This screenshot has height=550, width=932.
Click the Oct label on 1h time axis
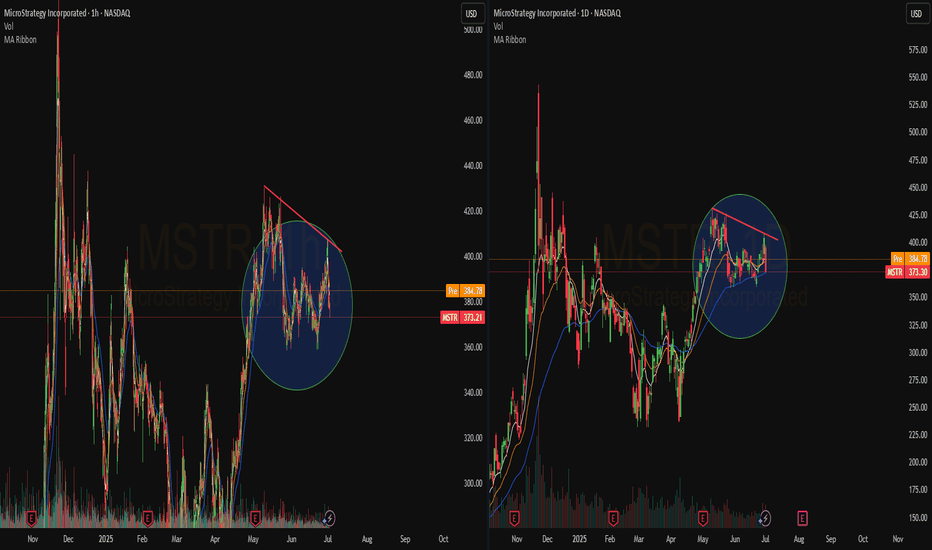click(x=443, y=539)
